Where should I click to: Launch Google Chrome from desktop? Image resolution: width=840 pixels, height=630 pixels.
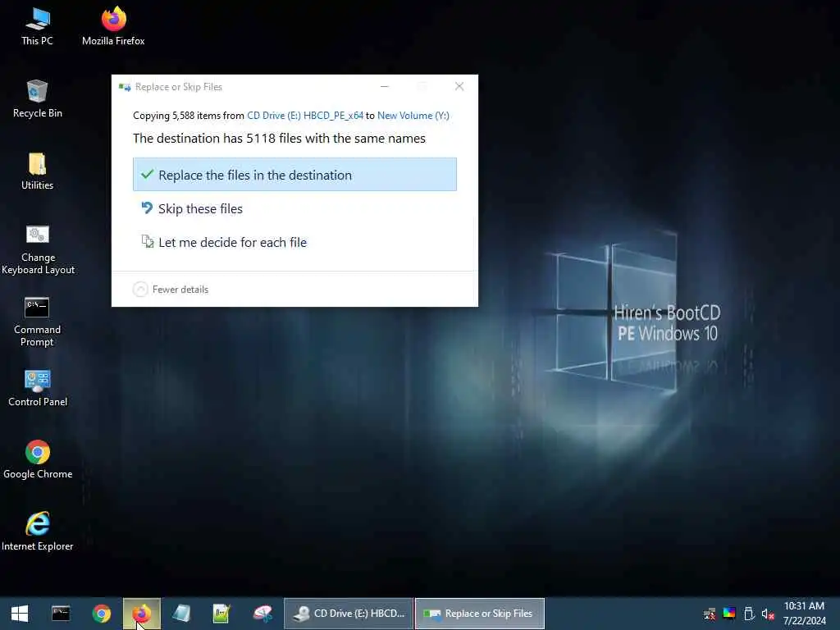tap(38, 459)
